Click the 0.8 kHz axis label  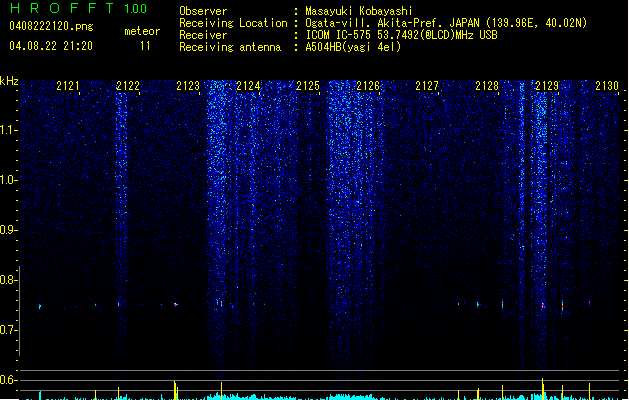(8, 280)
